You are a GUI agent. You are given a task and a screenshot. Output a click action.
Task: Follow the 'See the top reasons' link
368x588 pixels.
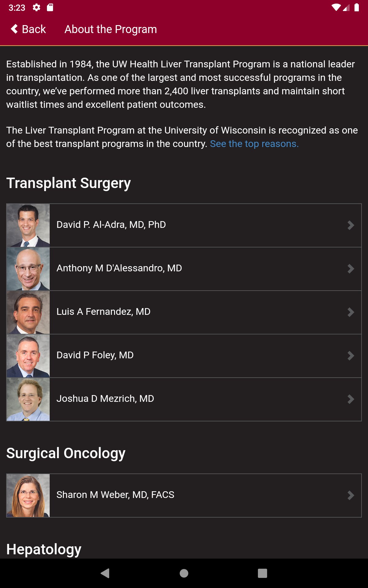click(x=254, y=144)
